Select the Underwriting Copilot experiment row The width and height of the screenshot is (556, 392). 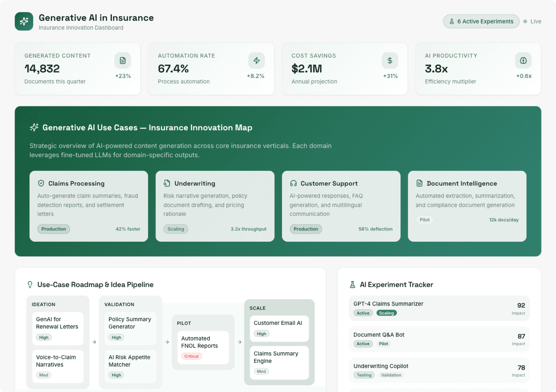439,370
